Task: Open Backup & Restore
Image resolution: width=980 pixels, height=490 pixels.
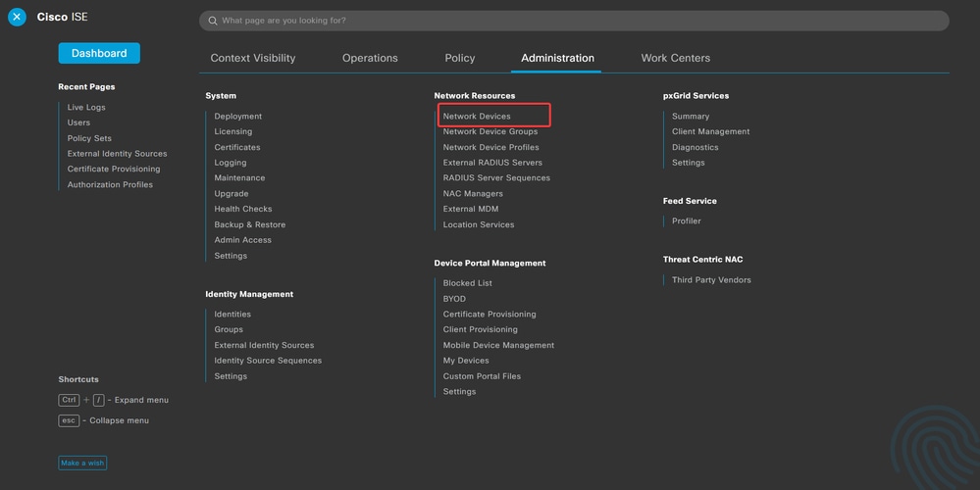Action: click(250, 224)
